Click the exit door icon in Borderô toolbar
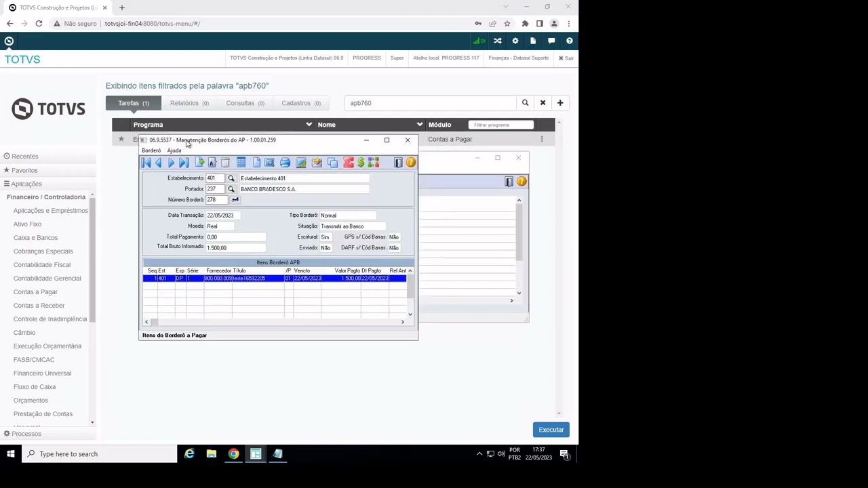The height and width of the screenshot is (488, 868). (x=398, y=163)
